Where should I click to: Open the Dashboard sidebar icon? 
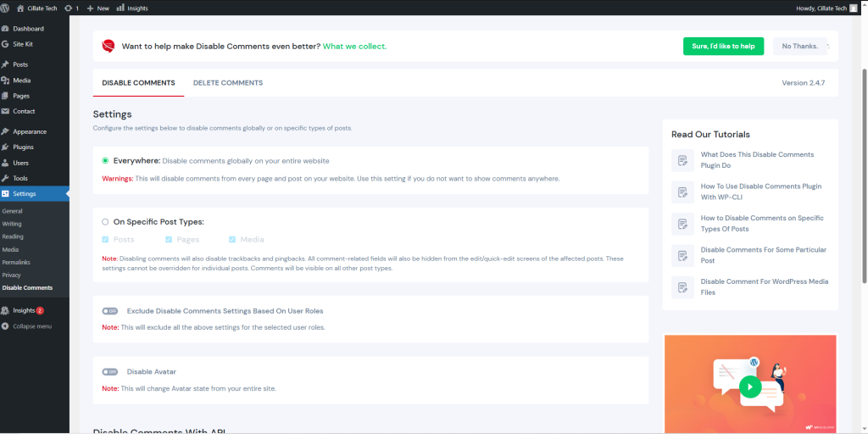(6, 29)
